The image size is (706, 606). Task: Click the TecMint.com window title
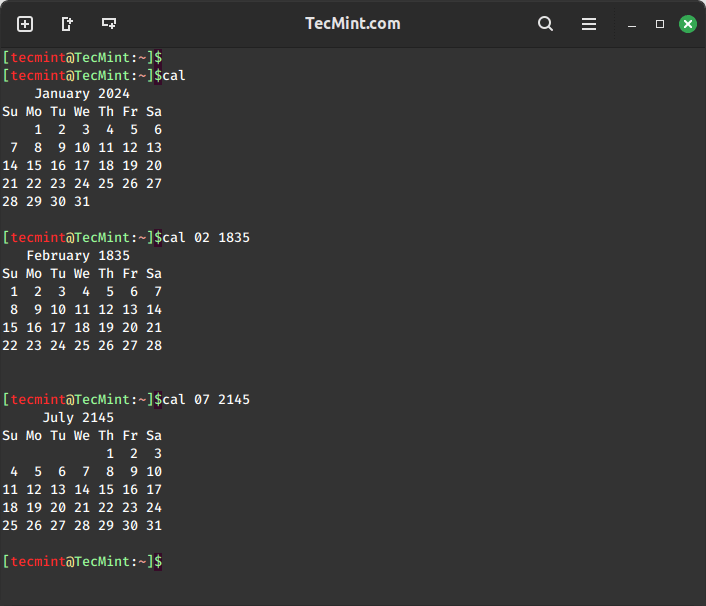[x=352, y=24]
